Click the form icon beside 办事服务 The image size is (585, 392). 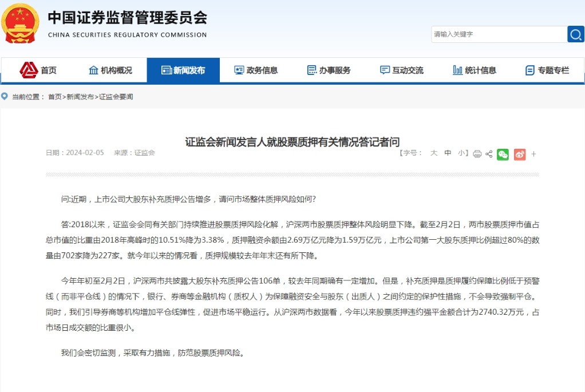(x=312, y=70)
